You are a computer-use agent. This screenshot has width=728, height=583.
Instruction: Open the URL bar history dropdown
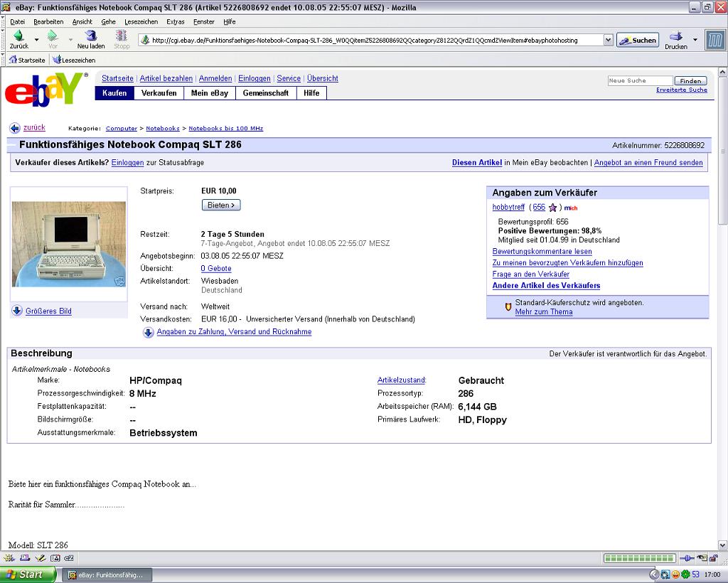(609, 40)
